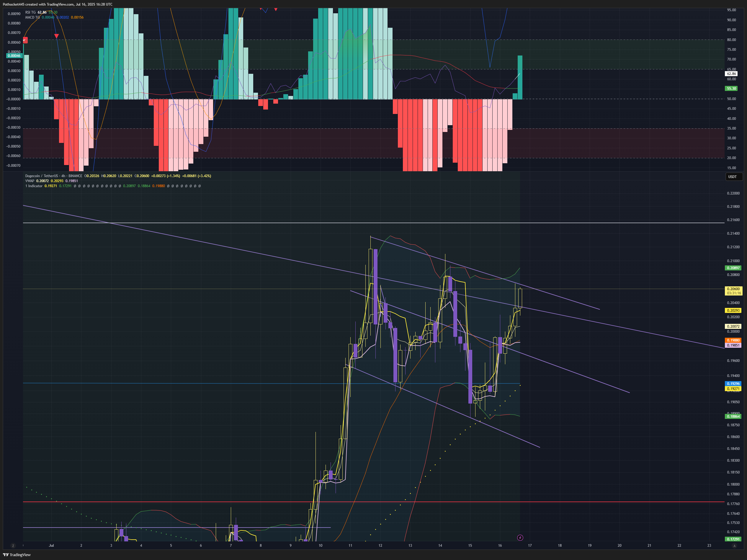747x560 pixels.
Task: Click date 17 on the time axis
Action: pos(530,546)
